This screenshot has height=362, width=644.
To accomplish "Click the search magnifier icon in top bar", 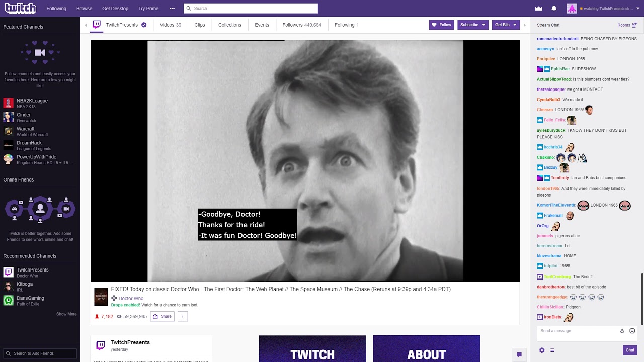I will pyautogui.click(x=188, y=9).
